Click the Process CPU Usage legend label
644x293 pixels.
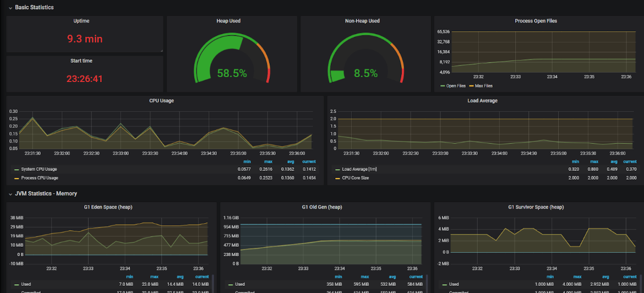point(39,178)
